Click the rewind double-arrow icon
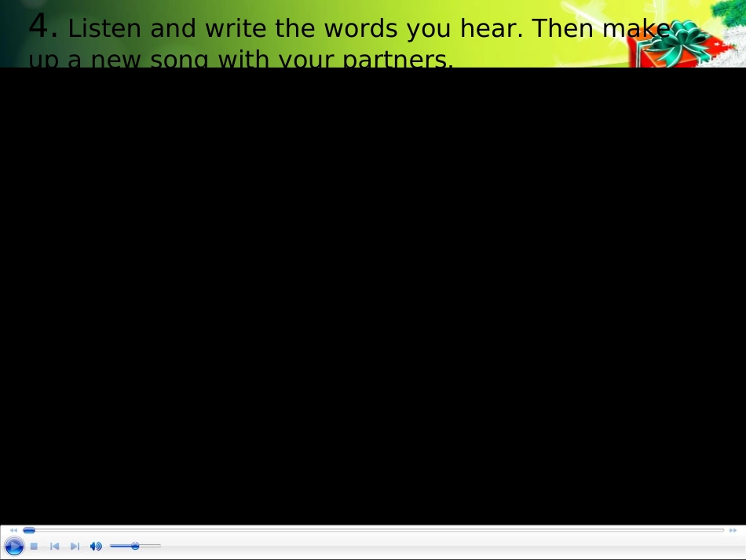Screen dimensions: 746x560 pyautogui.click(x=13, y=530)
